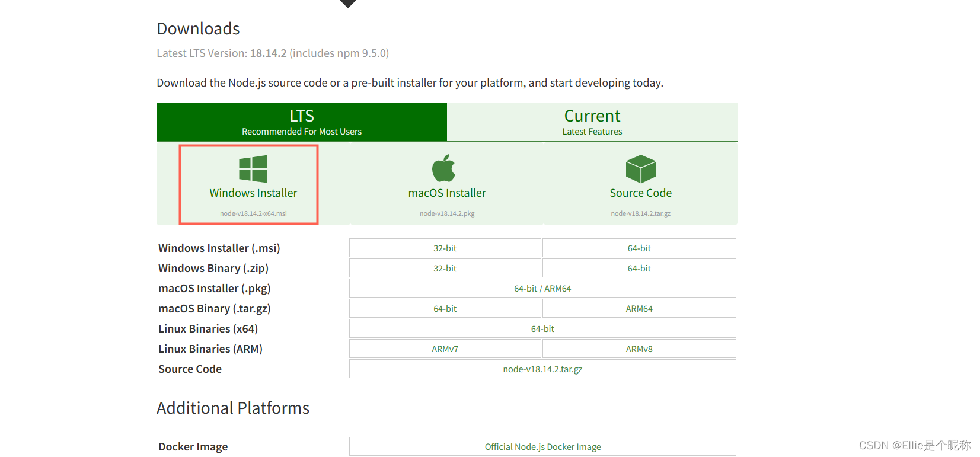Download macOS Binary ARM64
The width and height of the screenshot is (980, 457).
coord(639,308)
